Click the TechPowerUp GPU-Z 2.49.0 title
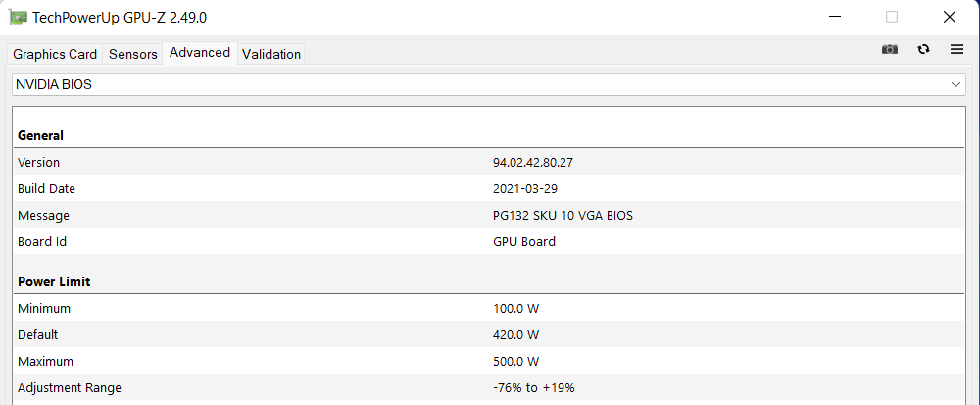The image size is (980, 405). [120, 18]
